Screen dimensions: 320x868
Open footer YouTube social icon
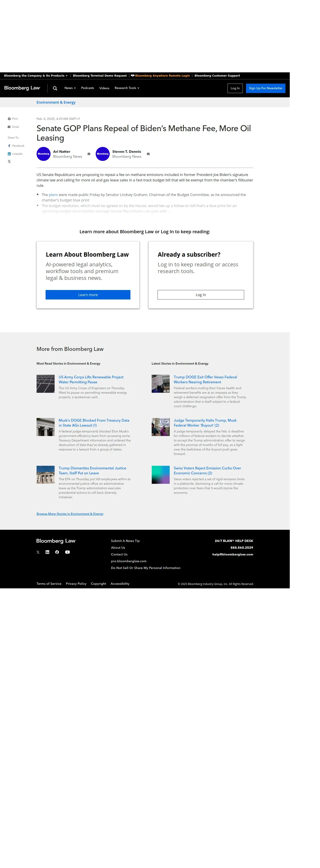click(x=67, y=552)
